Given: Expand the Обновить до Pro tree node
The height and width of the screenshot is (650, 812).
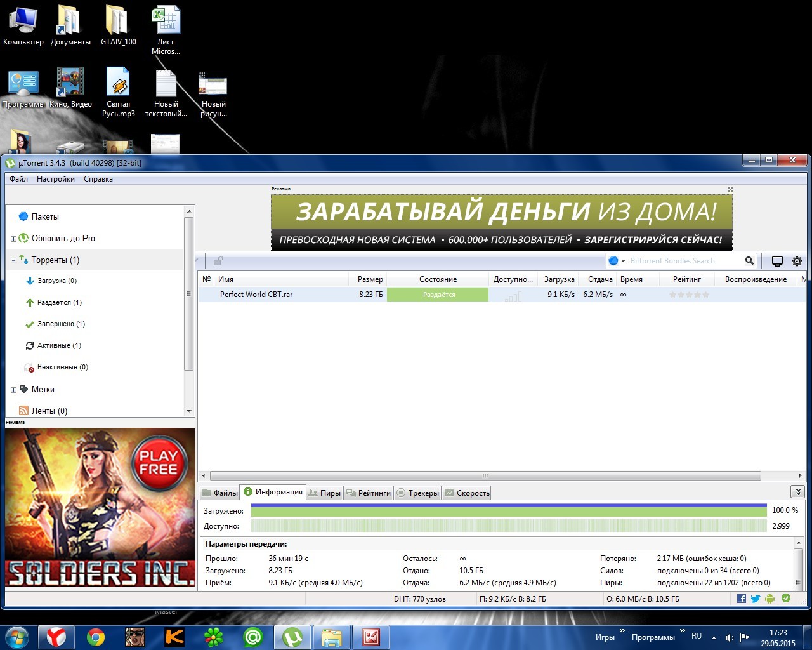Looking at the screenshot, I should (x=13, y=239).
